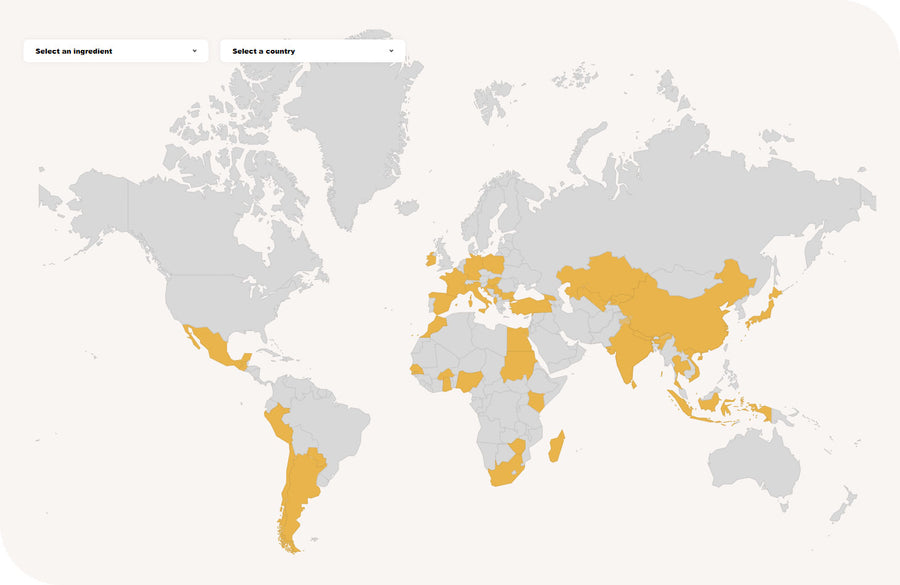Open the 'Select a country' dropdown

[312, 51]
